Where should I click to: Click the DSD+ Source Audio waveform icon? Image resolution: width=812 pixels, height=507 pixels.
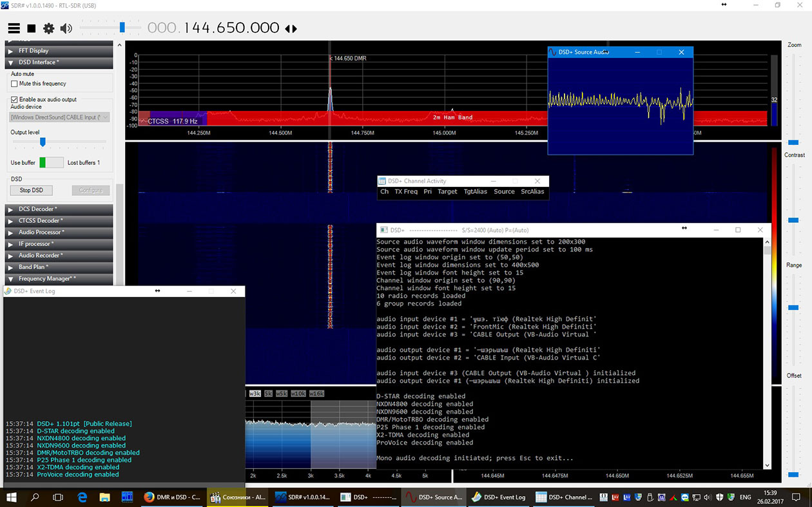coord(553,52)
